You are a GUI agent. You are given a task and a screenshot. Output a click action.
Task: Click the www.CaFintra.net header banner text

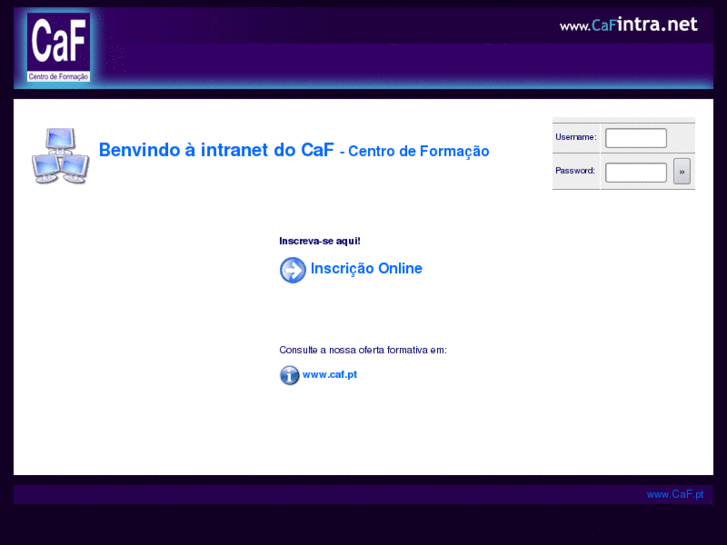(628, 25)
